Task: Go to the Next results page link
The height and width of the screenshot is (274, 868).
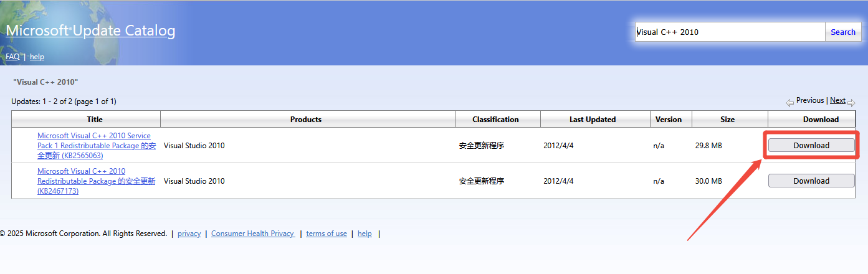Action: (x=837, y=100)
